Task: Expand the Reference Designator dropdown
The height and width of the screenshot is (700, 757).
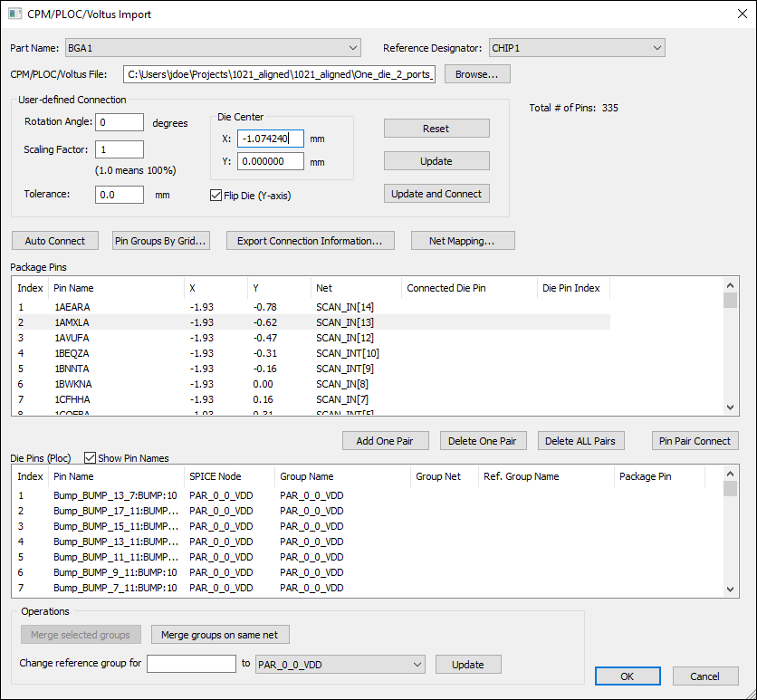Action: pos(577,48)
